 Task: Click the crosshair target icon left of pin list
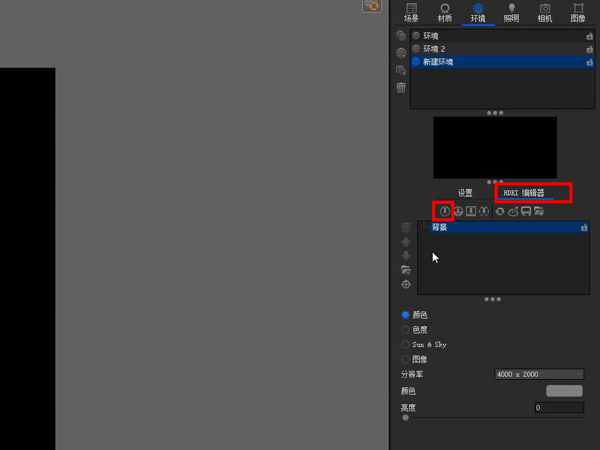click(406, 285)
